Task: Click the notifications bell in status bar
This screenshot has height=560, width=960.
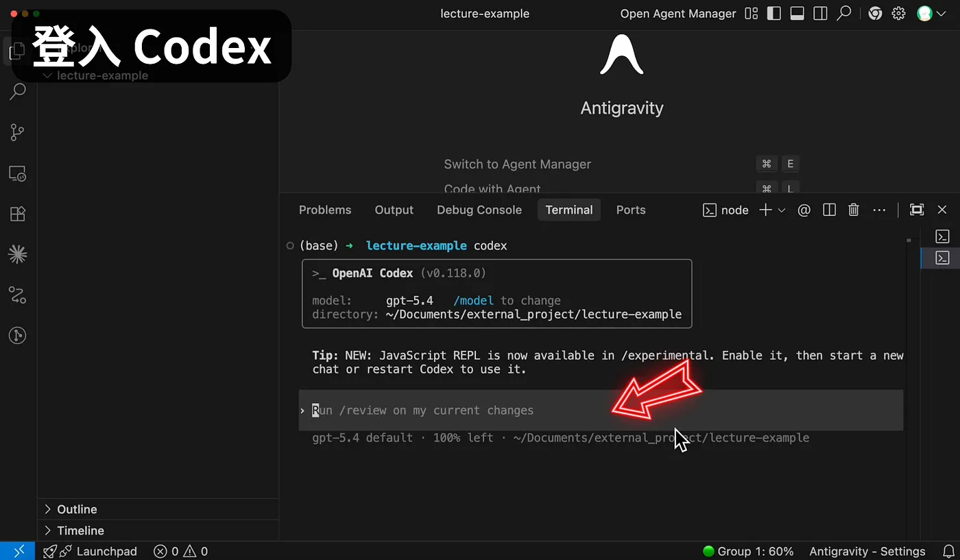Action: (949, 551)
